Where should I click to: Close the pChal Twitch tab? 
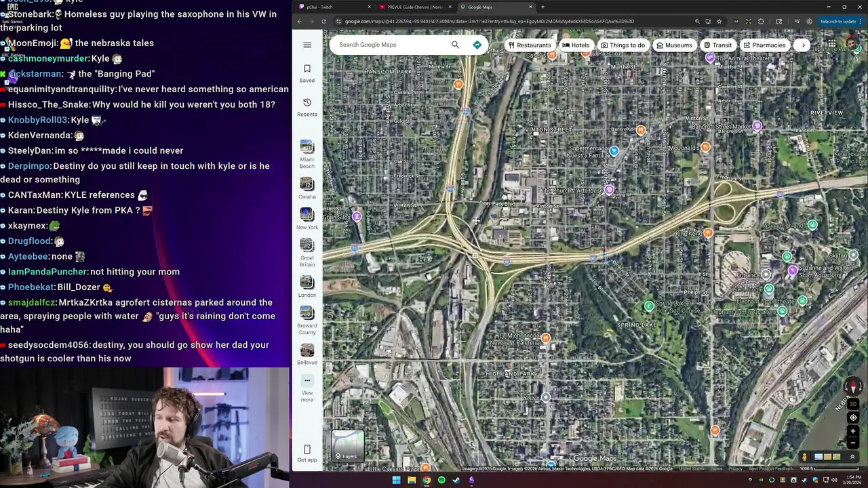pyautogui.click(x=370, y=7)
